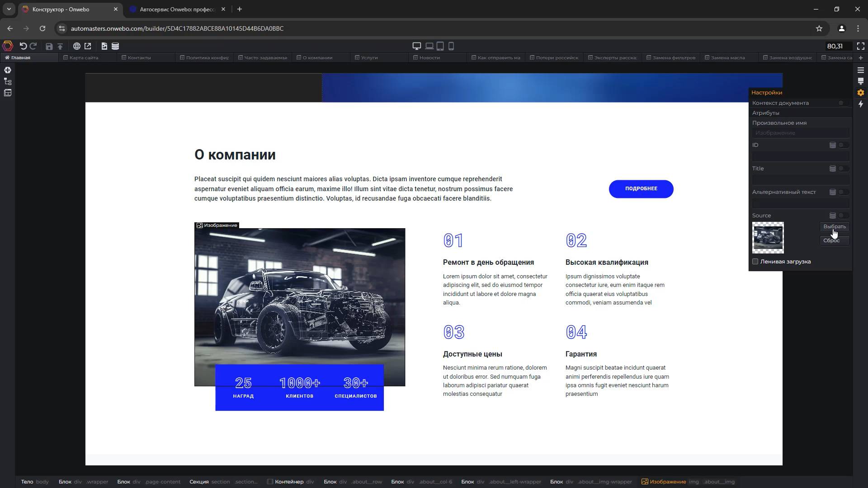Switch to tablet preview mode
Screen dimensions: 868x488
pos(439,46)
